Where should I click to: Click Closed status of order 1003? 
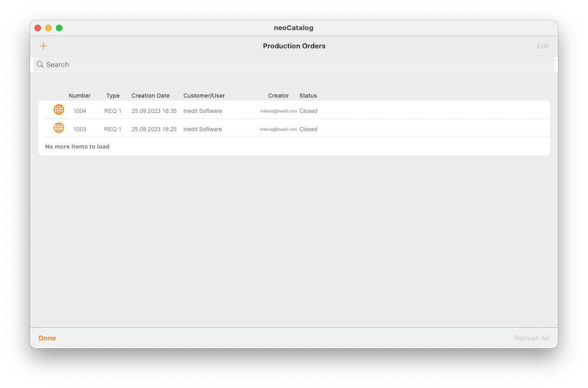(308, 129)
